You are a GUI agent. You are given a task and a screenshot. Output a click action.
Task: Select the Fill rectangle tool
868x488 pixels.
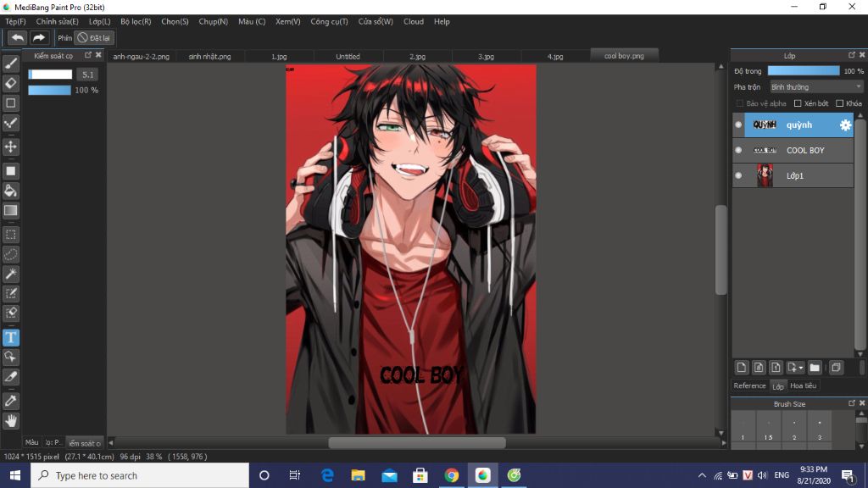tap(10, 171)
